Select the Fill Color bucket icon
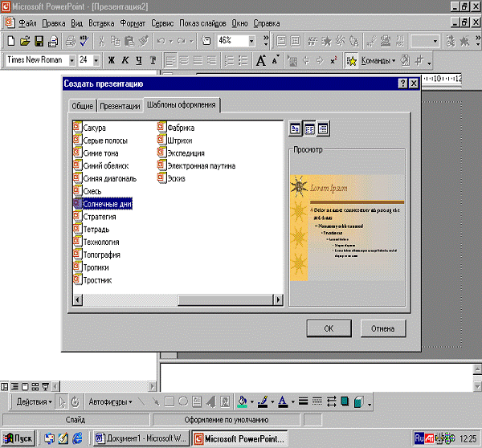This screenshot has height=448, width=482. pyautogui.click(x=243, y=401)
